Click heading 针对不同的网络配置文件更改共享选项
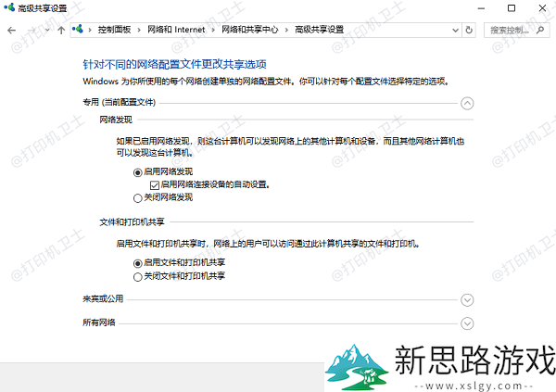 [174, 64]
